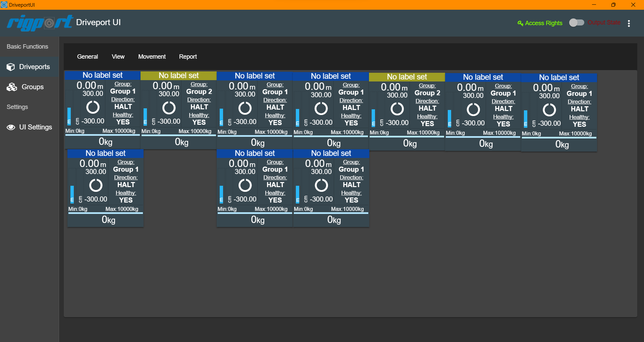Screen dimensions: 644x342
Task: Select Basic Functions in the sidebar
Action: pos(28,47)
